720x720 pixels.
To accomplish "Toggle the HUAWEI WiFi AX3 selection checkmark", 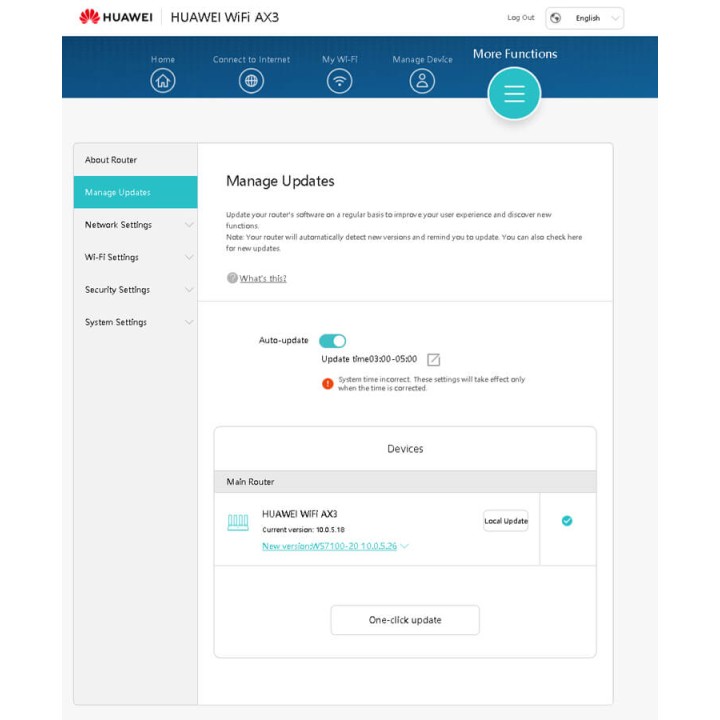I will point(567,521).
